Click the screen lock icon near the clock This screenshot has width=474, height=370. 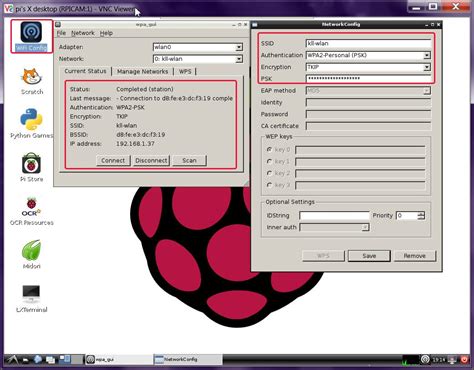click(452, 360)
